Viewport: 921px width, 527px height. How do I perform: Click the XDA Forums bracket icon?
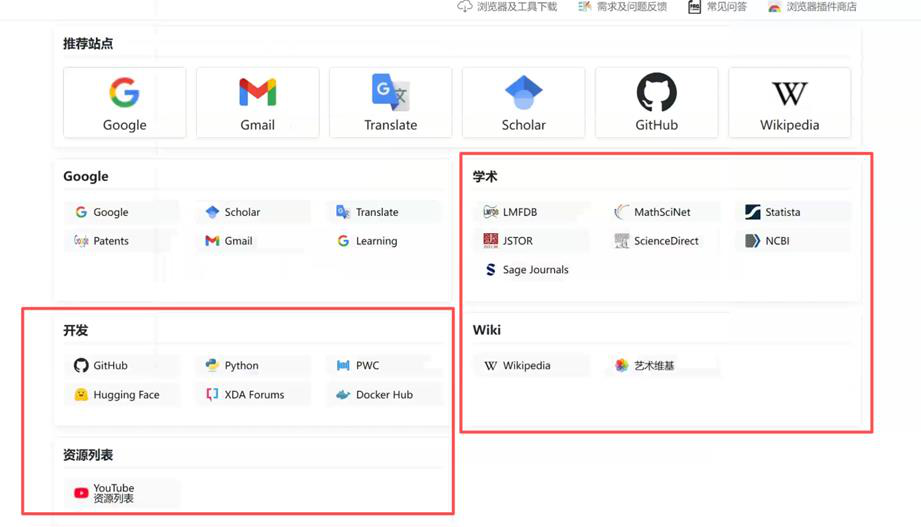point(212,395)
